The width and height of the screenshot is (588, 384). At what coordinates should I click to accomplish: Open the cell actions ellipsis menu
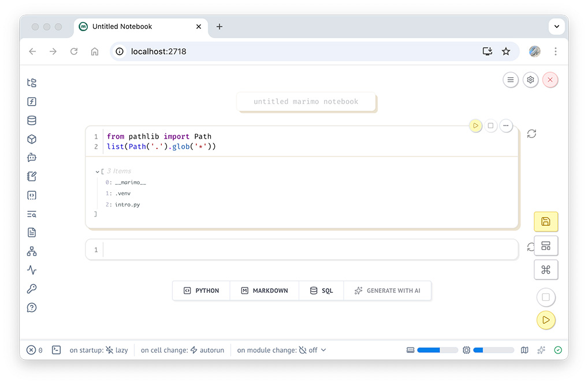click(x=505, y=125)
